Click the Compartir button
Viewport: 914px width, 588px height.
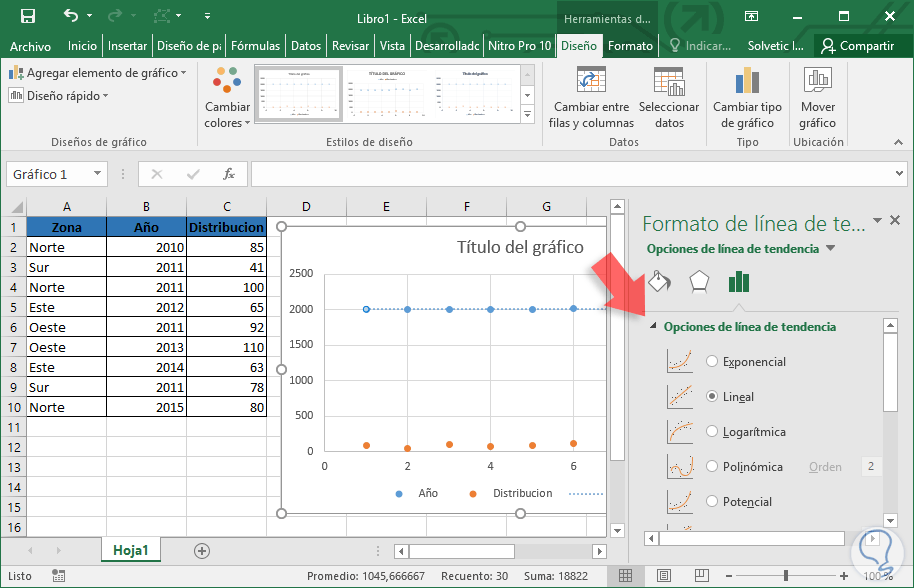(x=856, y=46)
